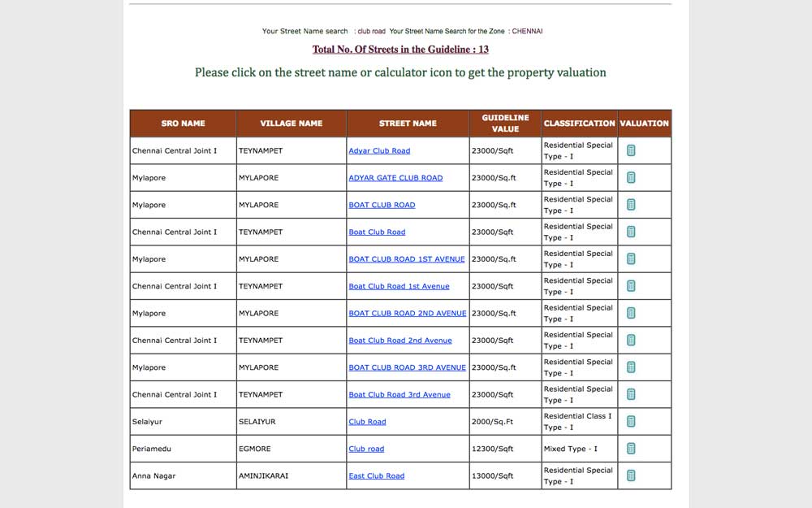Image resolution: width=812 pixels, height=508 pixels.
Task: Open the Club Road link for Selaiyur
Action: click(x=367, y=421)
